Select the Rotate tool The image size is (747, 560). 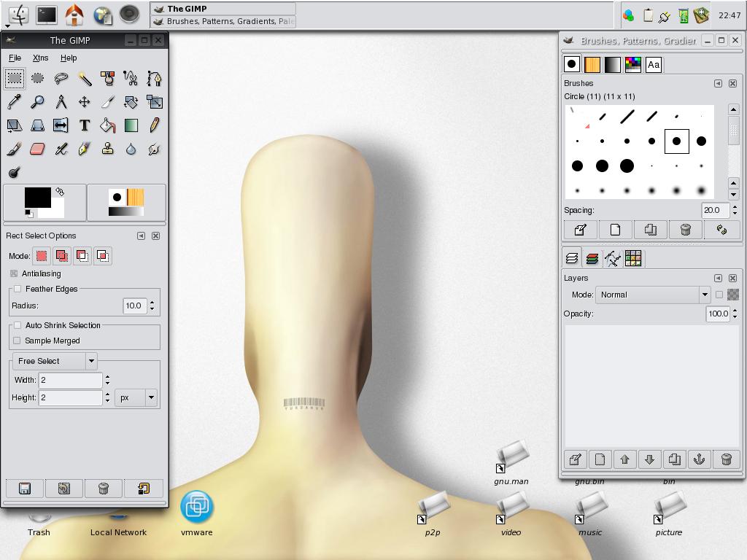[131, 101]
